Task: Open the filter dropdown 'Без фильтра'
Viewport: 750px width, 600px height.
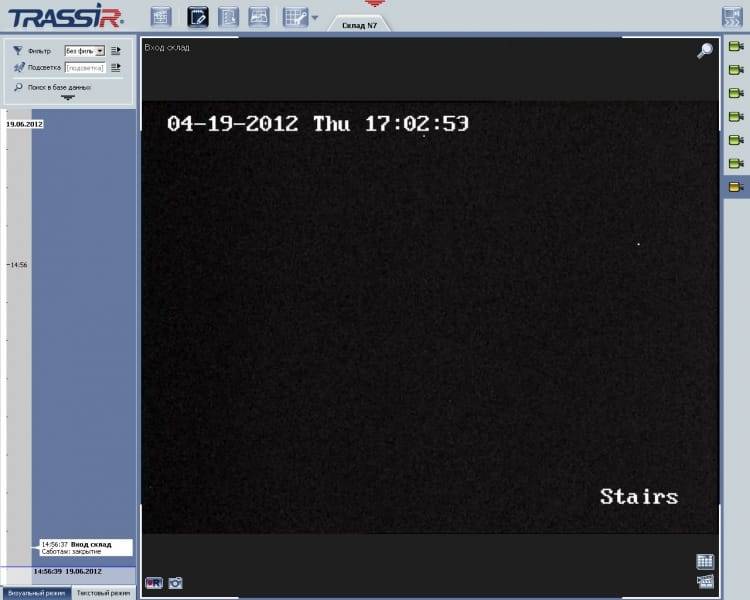Action: tap(85, 50)
